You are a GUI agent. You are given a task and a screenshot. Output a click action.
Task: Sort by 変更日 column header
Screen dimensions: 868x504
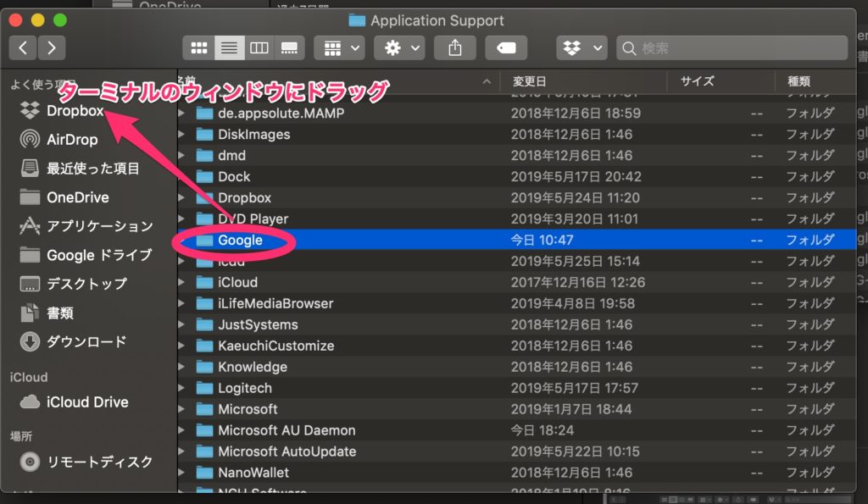[x=530, y=81]
